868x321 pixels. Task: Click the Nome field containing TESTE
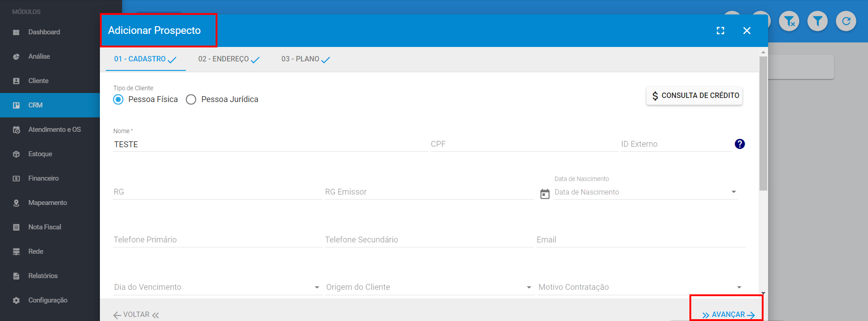point(270,144)
